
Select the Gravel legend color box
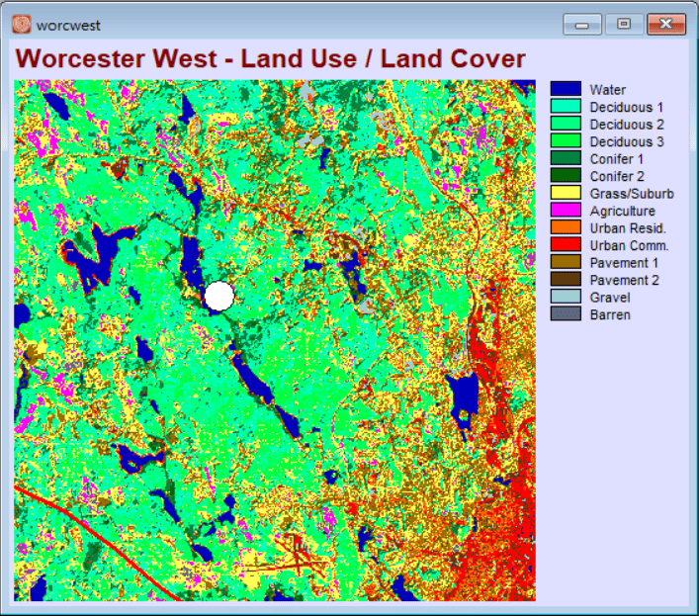pyautogui.click(x=566, y=297)
